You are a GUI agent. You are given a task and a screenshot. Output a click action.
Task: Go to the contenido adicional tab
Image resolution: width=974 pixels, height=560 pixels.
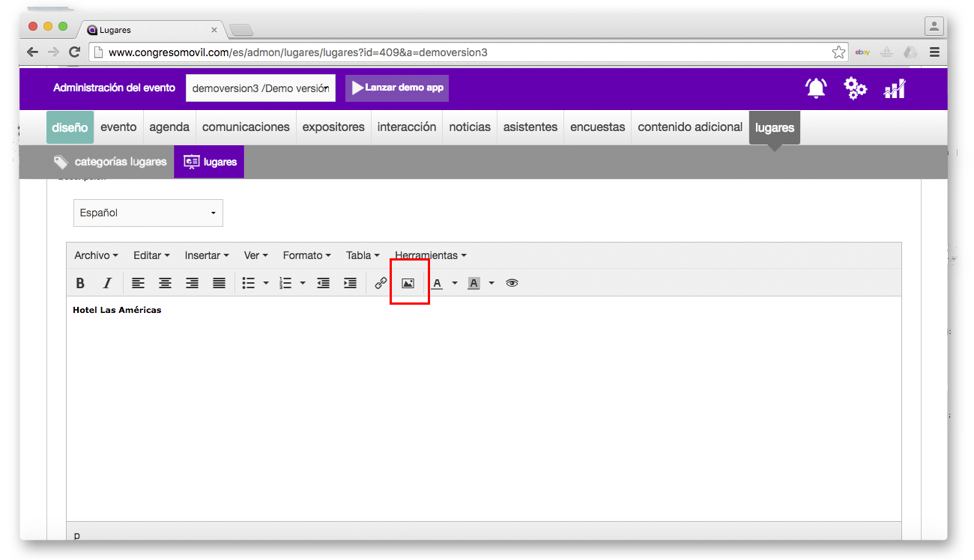[690, 127]
